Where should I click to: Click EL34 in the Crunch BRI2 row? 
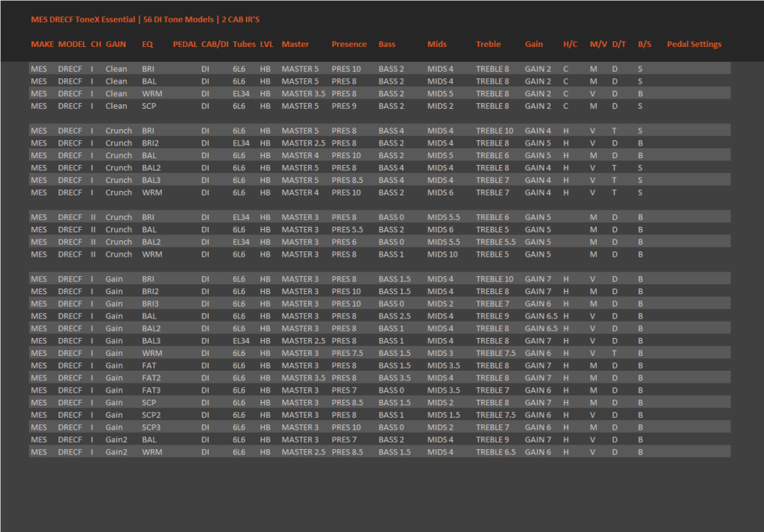pos(241,143)
